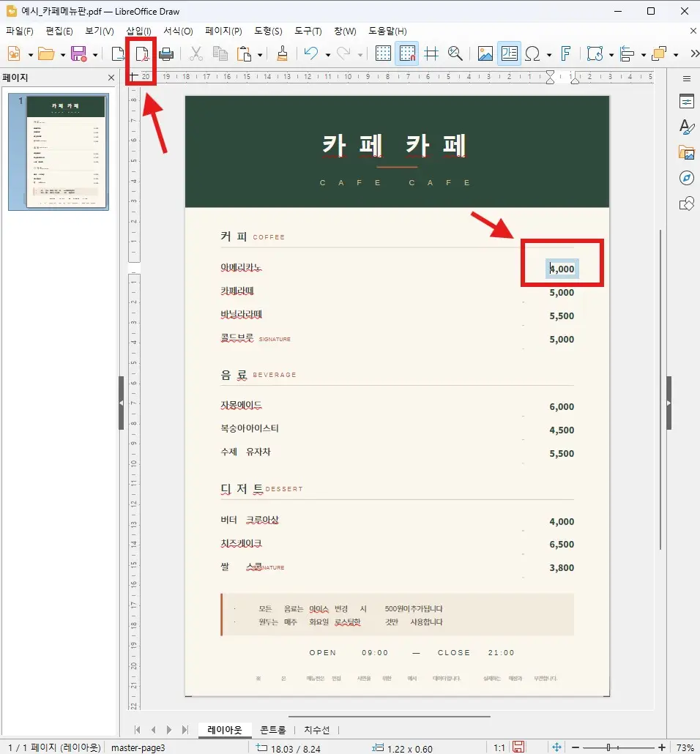Viewport: 700px width, 754px height.
Task: Click the Arrange objects icon
Action: [x=659, y=53]
